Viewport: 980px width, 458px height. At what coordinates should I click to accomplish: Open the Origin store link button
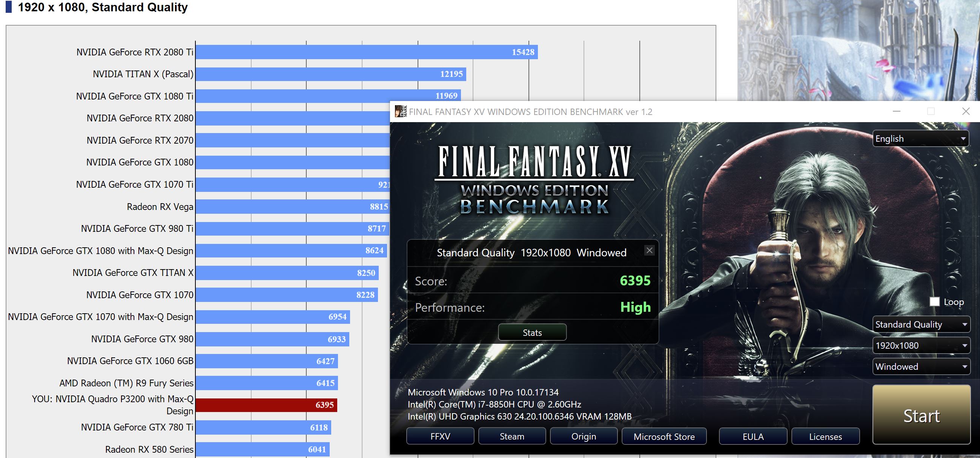584,437
